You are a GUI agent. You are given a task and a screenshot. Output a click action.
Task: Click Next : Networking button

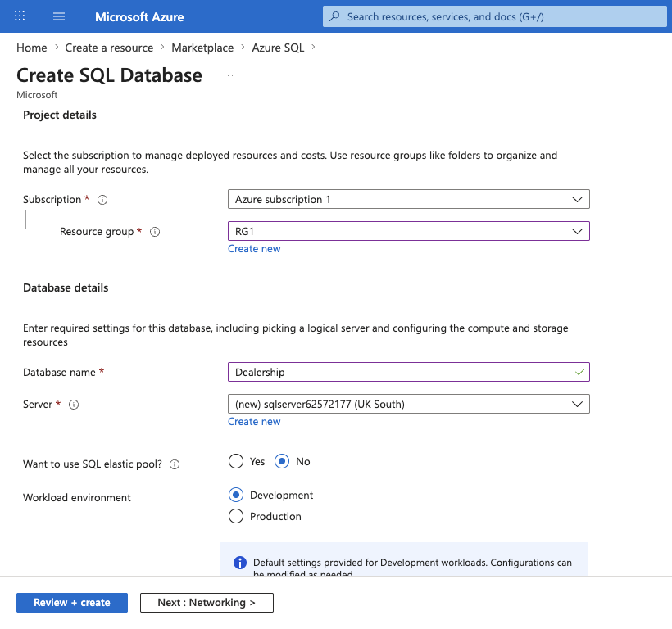(207, 603)
